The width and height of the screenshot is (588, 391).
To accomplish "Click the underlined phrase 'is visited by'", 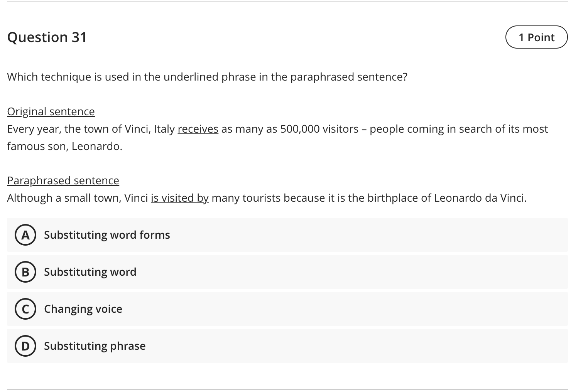I will [180, 198].
